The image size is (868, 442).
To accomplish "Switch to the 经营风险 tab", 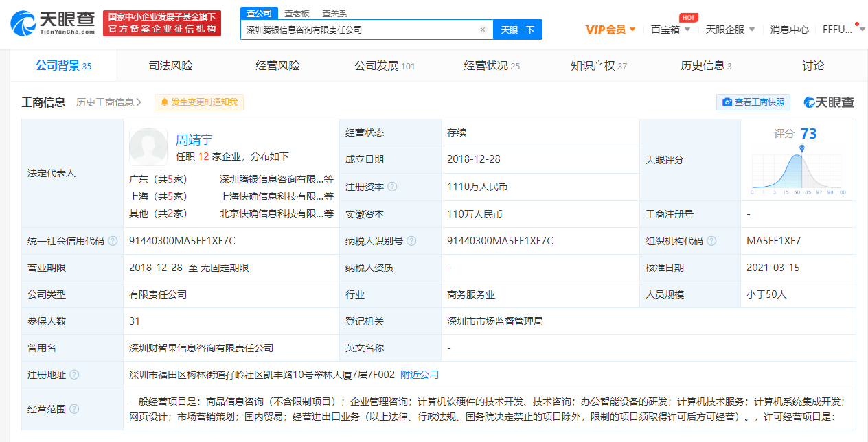I will (277, 66).
